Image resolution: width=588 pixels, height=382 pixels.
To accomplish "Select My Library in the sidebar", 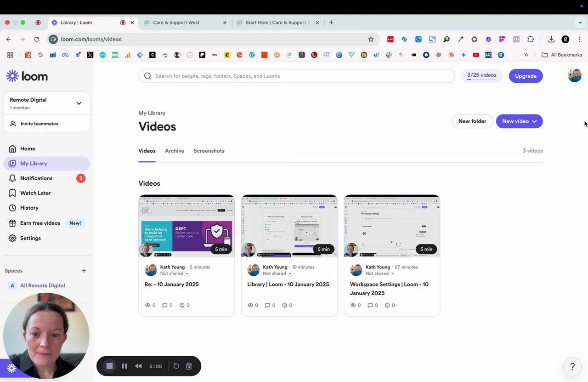I will point(46,163).
